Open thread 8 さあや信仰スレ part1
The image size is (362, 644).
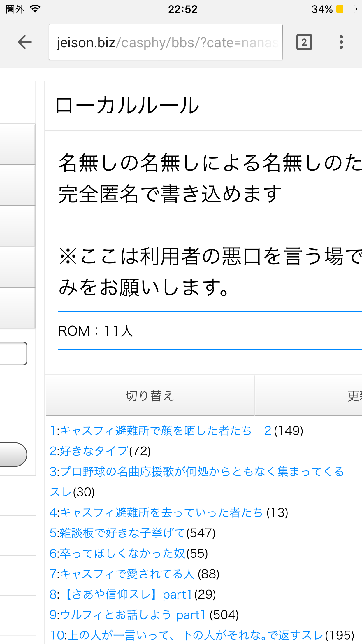[x=121, y=594]
